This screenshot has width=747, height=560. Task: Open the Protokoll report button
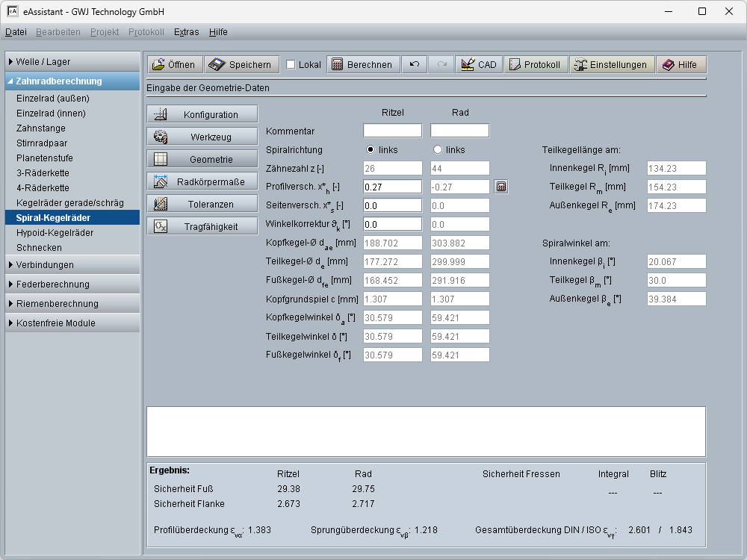(x=535, y=65)
